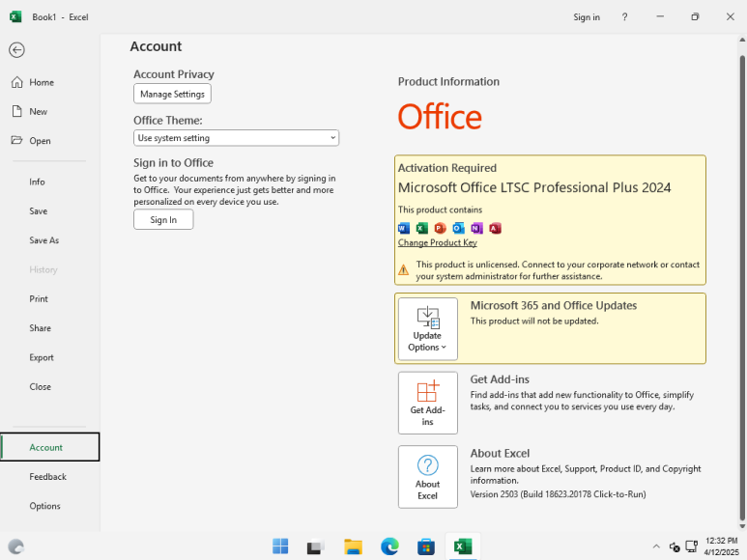
Task: Click the Change Product Key link
Action: pyautogui.click(x=438, y=242)
